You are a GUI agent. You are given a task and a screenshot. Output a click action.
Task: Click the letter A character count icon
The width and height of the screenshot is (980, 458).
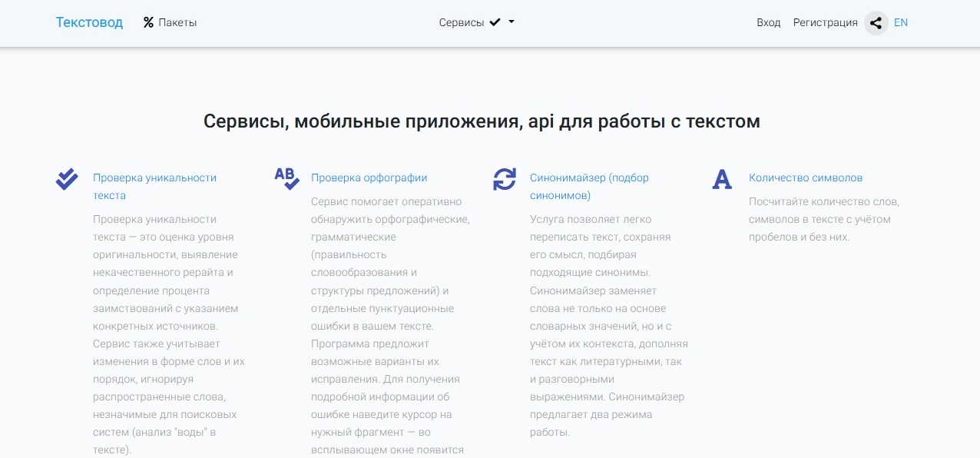(722, 180)
